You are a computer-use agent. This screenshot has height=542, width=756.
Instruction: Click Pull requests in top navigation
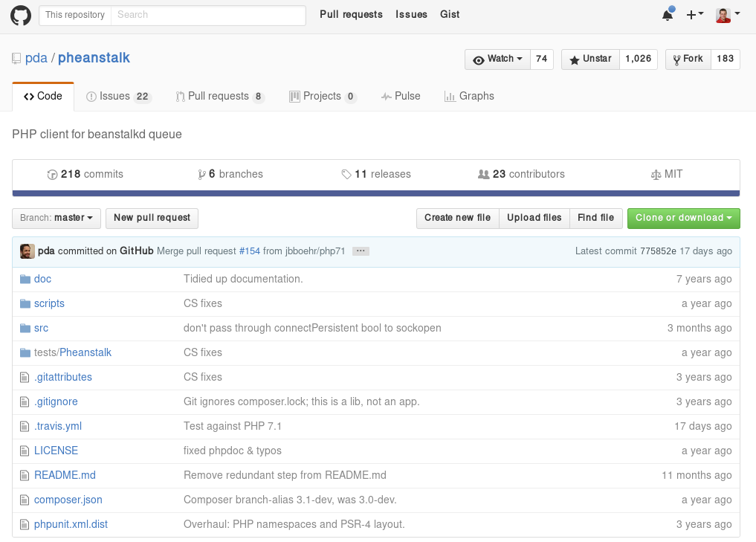(351, 14)
